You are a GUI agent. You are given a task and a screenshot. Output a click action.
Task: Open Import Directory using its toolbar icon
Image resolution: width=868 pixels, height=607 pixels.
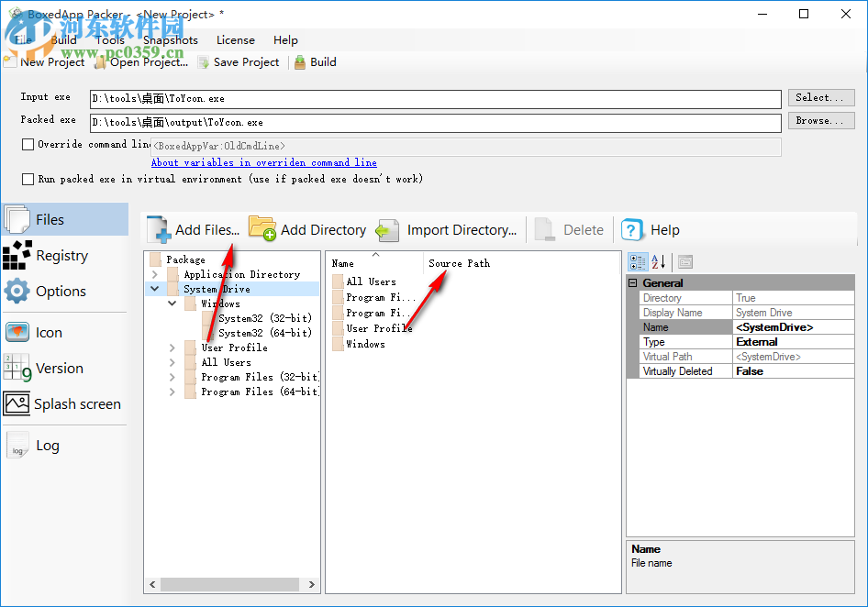click(x=386, y=229)
